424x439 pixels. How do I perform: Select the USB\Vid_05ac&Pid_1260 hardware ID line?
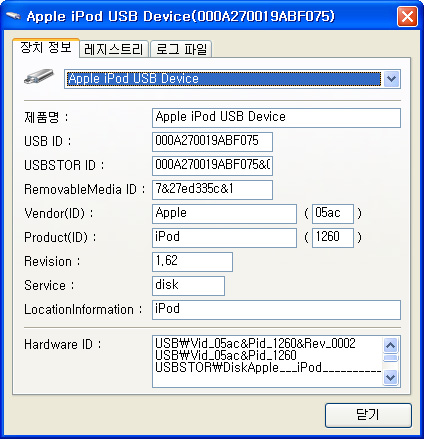coord(226,355)
